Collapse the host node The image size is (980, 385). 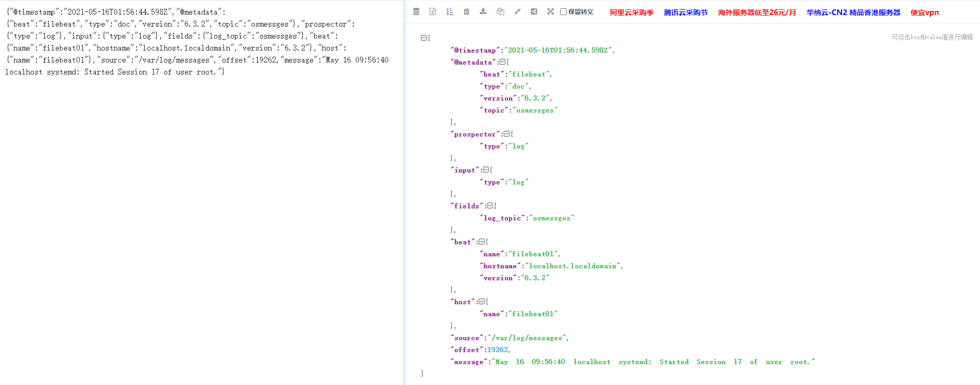click(x=482, y=302)
